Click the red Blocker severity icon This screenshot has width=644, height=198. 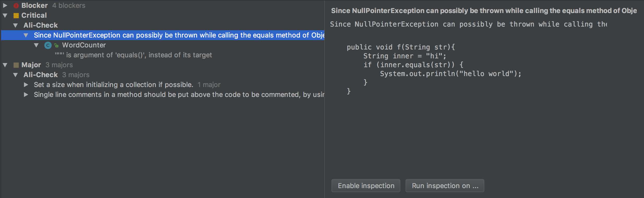16,5
